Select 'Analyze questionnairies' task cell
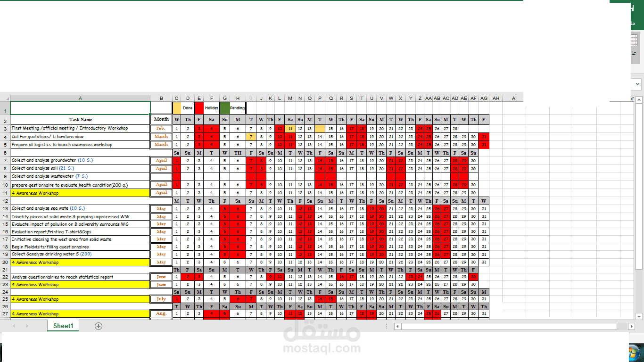Screen dimensions: 644x362 [80, 277]
